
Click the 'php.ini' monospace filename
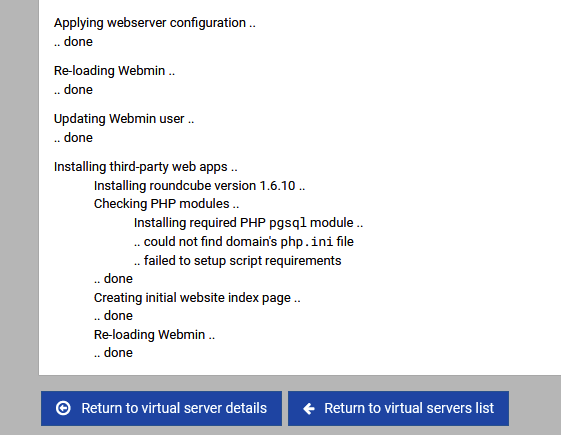(307, 242)
